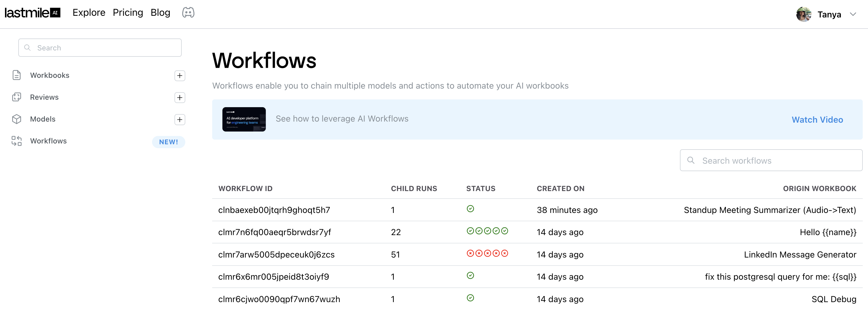Click the AI Workflows video thumbnail
Viewport: 868px width, 319px height.
[244, 119]
